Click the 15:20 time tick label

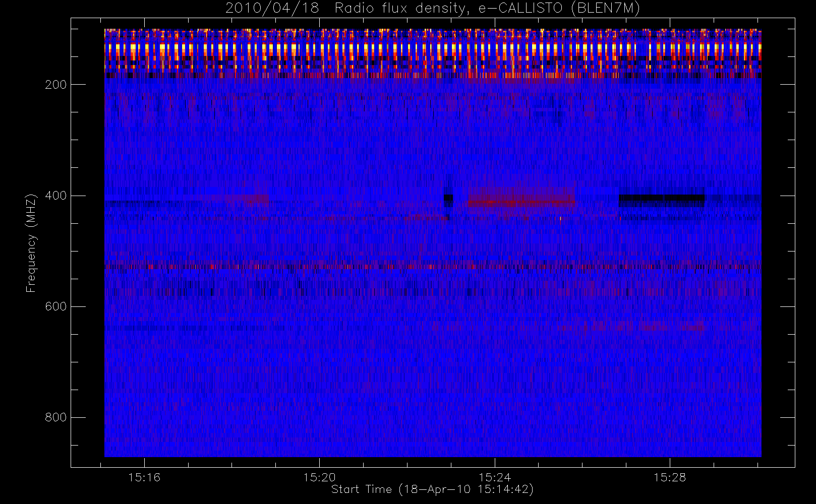click(x=319, y=477)
